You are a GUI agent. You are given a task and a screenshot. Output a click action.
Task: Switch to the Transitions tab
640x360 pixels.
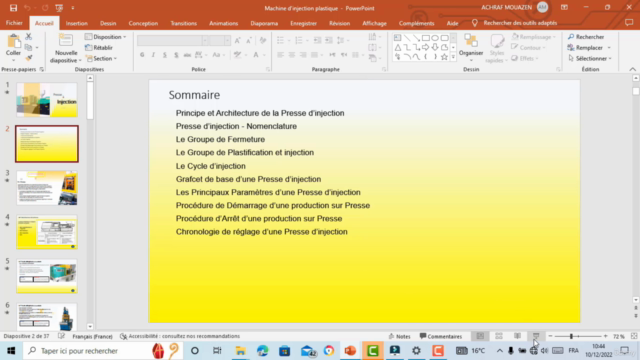[x=184, y=23]
